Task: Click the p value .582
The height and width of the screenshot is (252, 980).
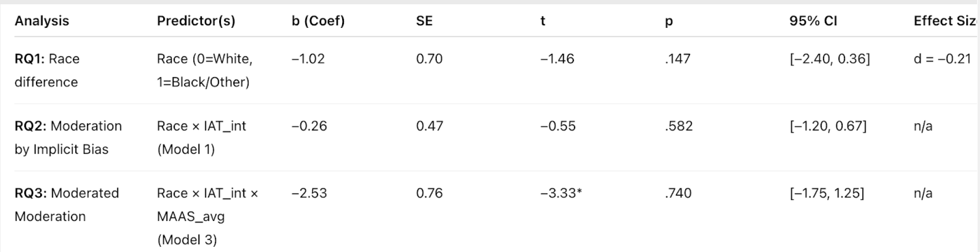Action: click(x=678, y=126)
